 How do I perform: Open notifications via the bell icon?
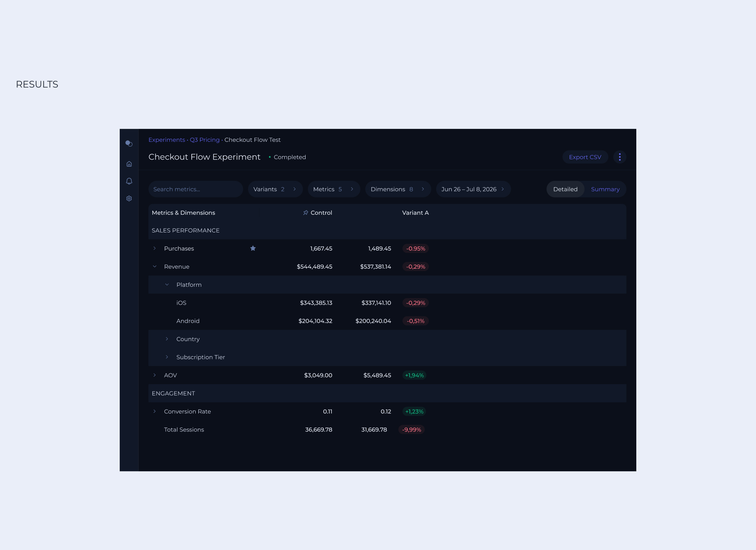(x=129, y=181)
